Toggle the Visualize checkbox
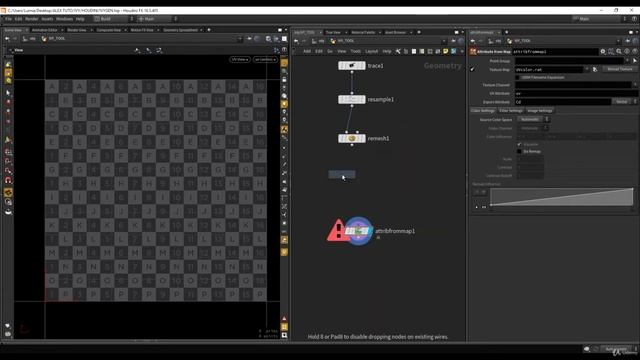Screen dimensions: 640x360 (x=519, y=144)
